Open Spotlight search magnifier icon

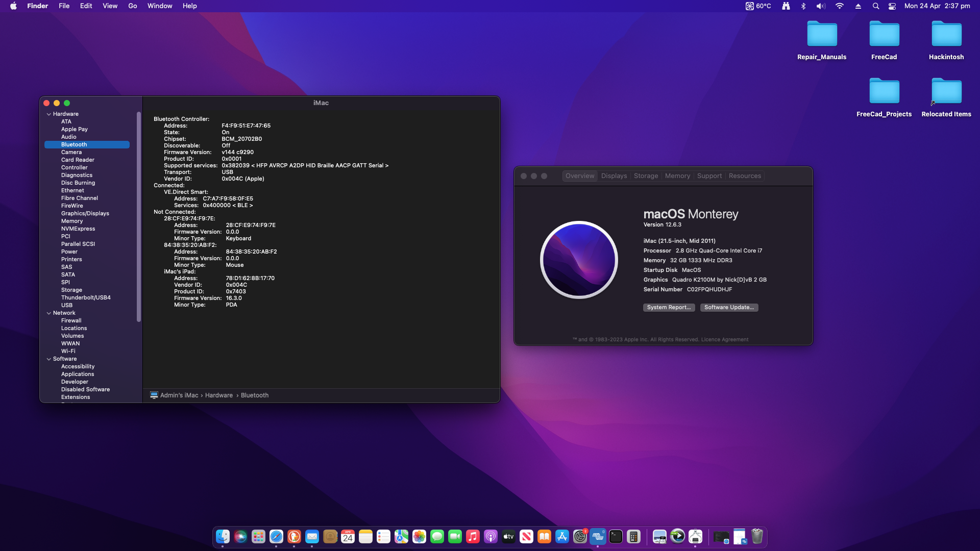876,6
